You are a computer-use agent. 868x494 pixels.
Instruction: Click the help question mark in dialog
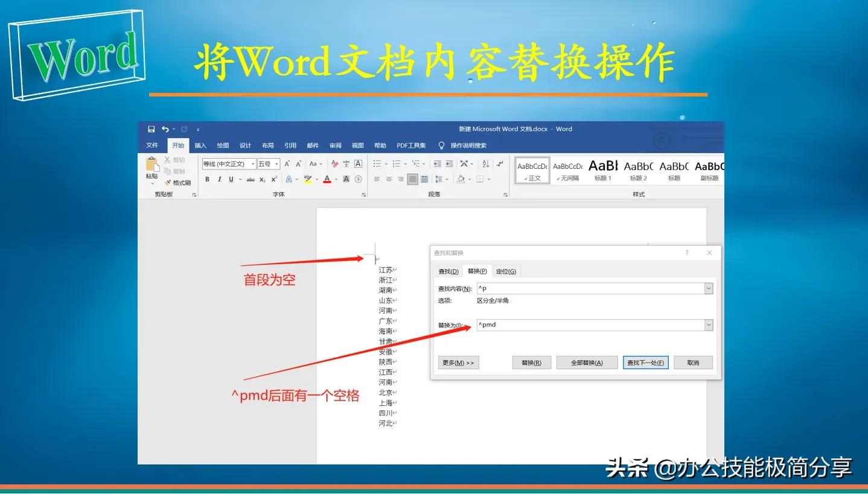686,253
